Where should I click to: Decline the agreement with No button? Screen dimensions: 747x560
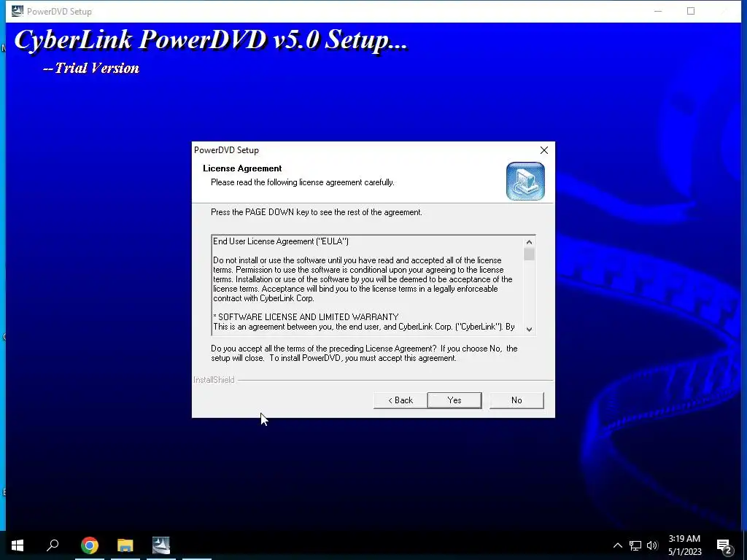(516, 400)
